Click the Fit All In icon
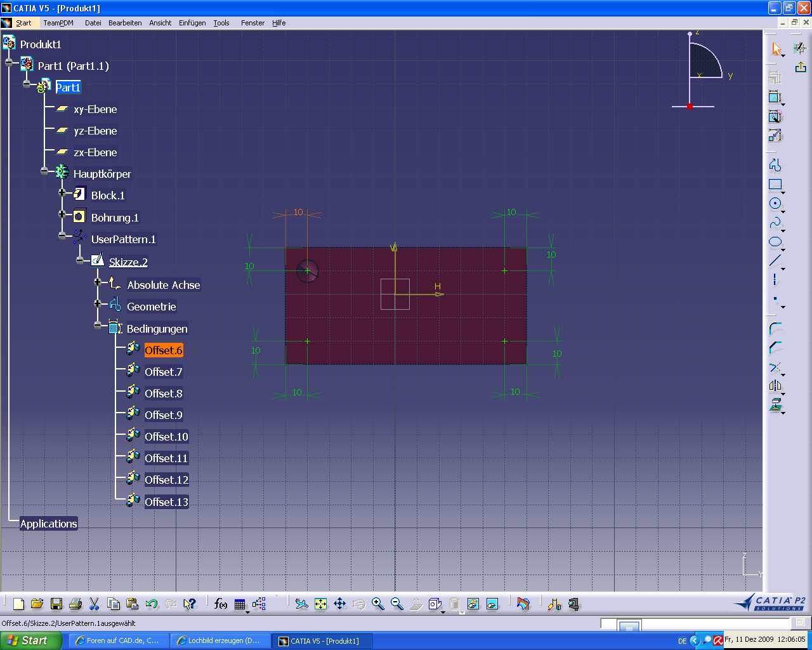The height and width of the screenshot is (650, 812). click(321, 604)
